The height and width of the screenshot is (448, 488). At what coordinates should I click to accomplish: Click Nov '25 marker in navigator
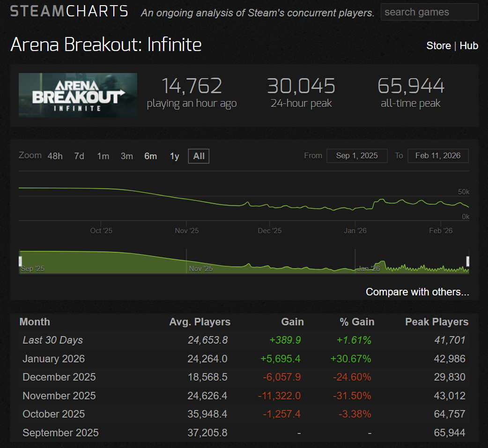[201, 269]
